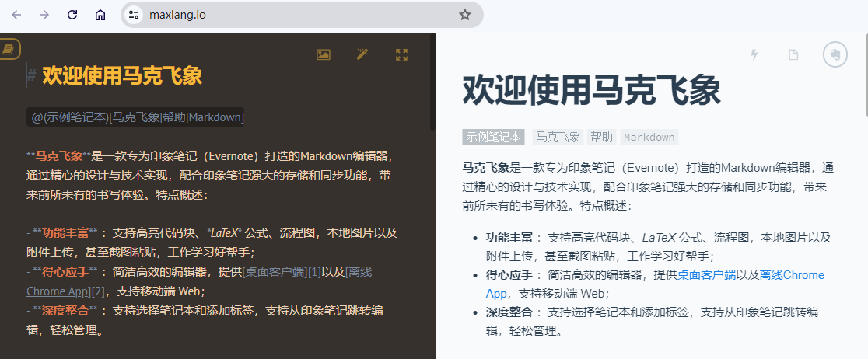Viewport: 868px width, 359px height.
Task: Click 得心应手 bold text in editor
Action: (x=65, y=272)
